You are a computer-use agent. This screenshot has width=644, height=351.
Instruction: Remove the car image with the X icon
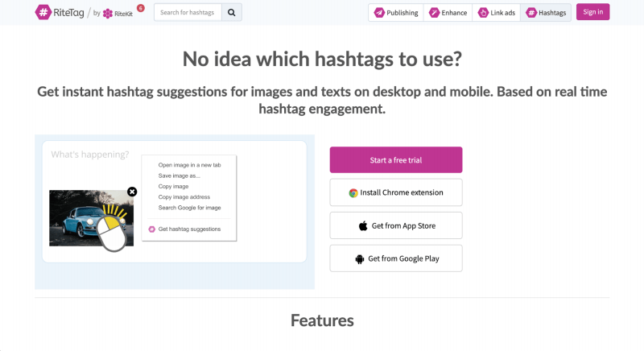(132, 192)
